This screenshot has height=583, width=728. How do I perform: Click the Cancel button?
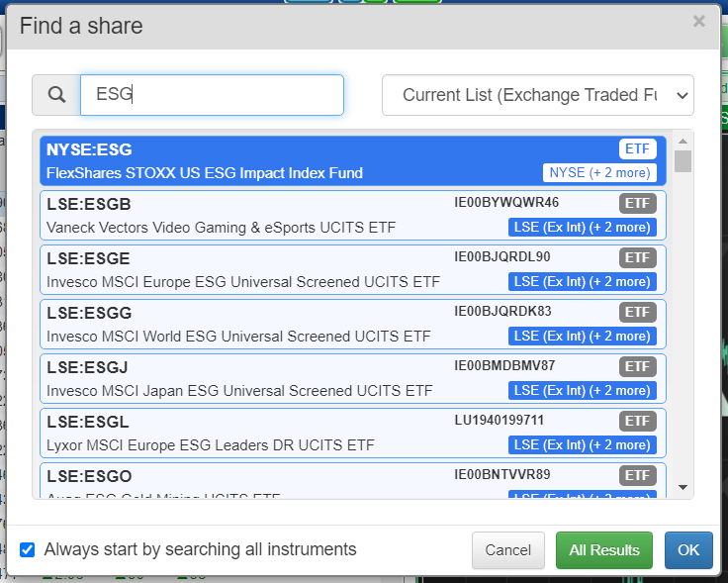pos(508,550)
